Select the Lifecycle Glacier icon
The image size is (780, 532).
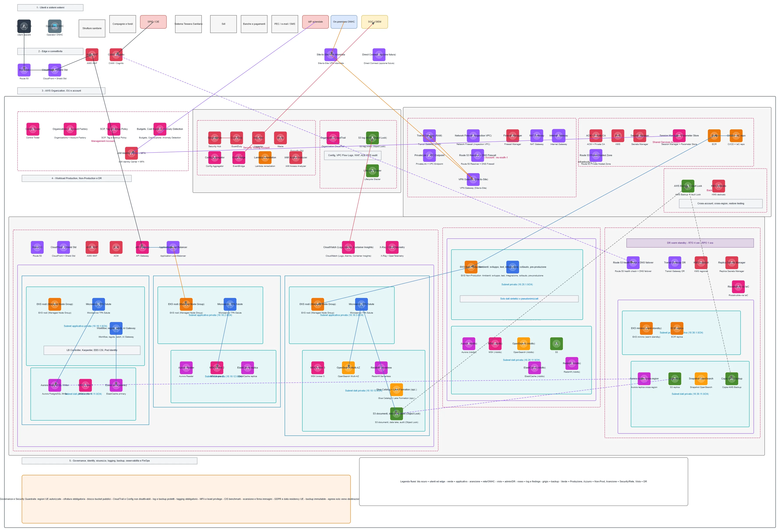[x=372, y=171]
